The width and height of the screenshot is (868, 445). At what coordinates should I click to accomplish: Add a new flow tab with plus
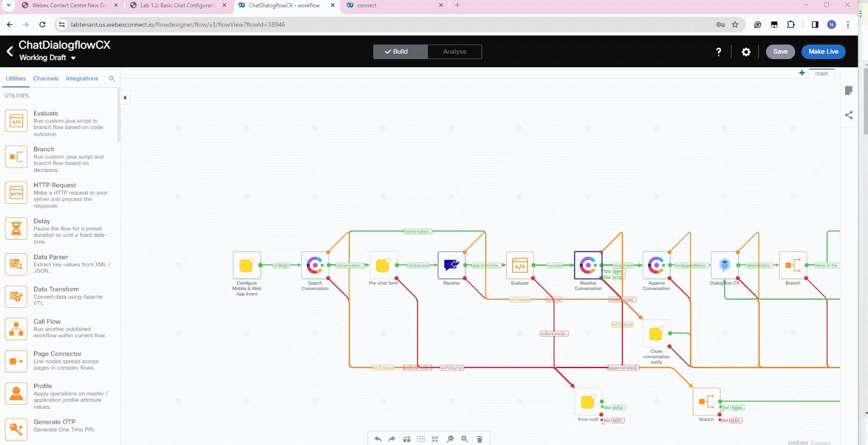[x=802, y=73]
